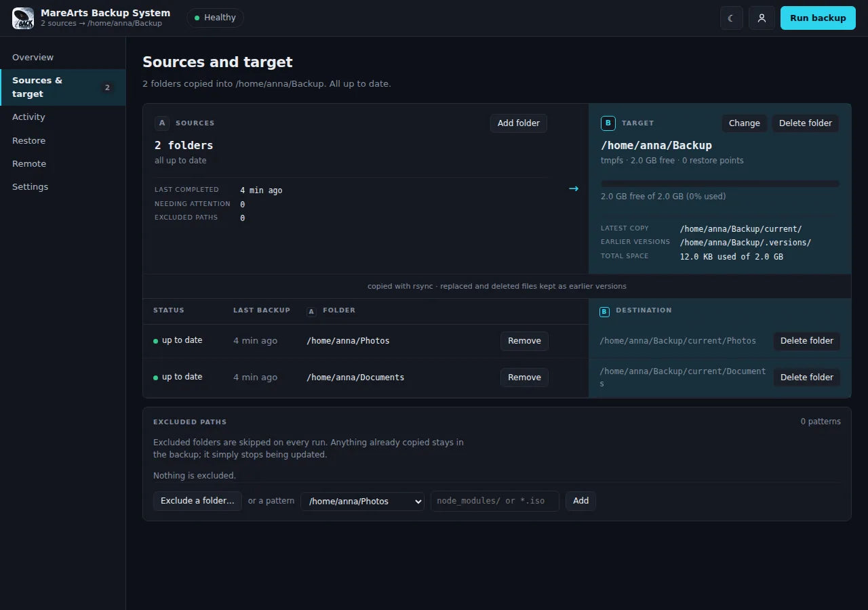Click Add to add the exclusion pattern
This screenshot has height=610, width=868.
[x=580, y=501]
